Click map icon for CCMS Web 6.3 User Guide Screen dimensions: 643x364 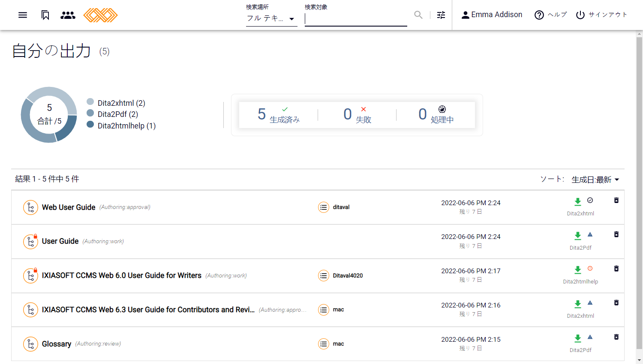pos(30,310)
